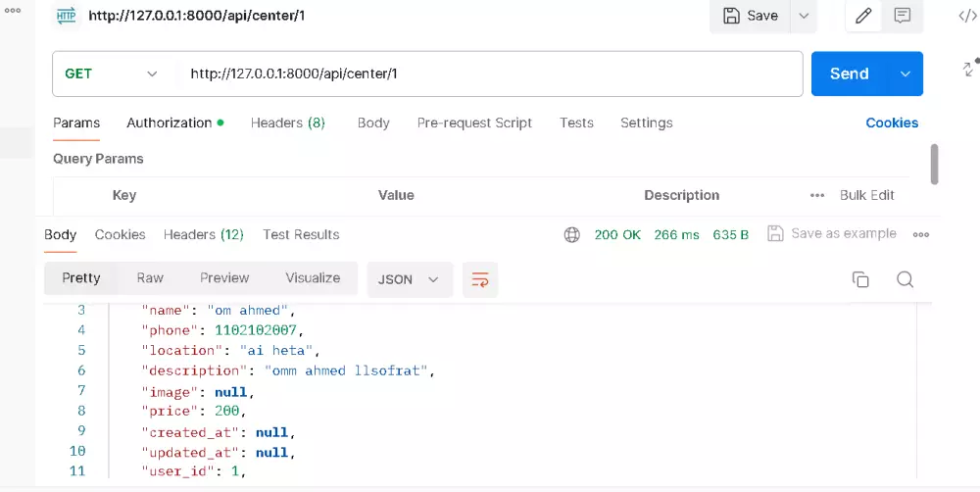980x492 pixels.
Task: Click the globe network icon
Action: click(x=572, y=234)
